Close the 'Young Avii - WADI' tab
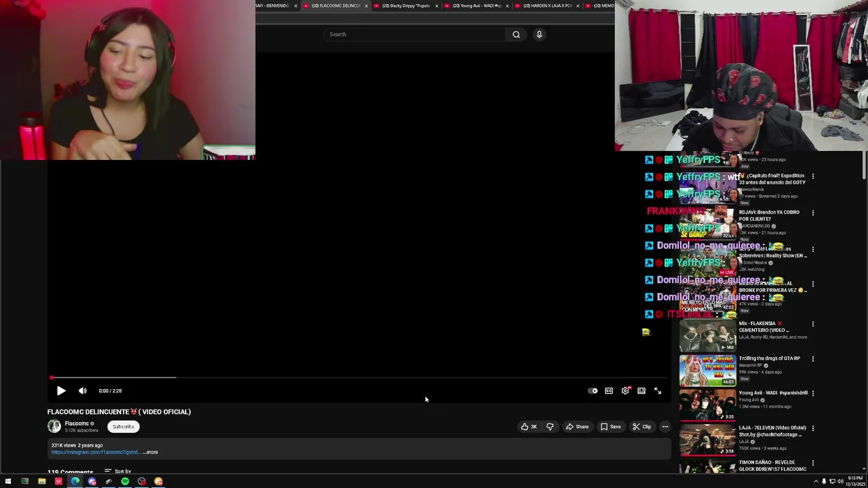Image resolution: width=868 pixels, height=488 pixels. (x=507, y=5)
